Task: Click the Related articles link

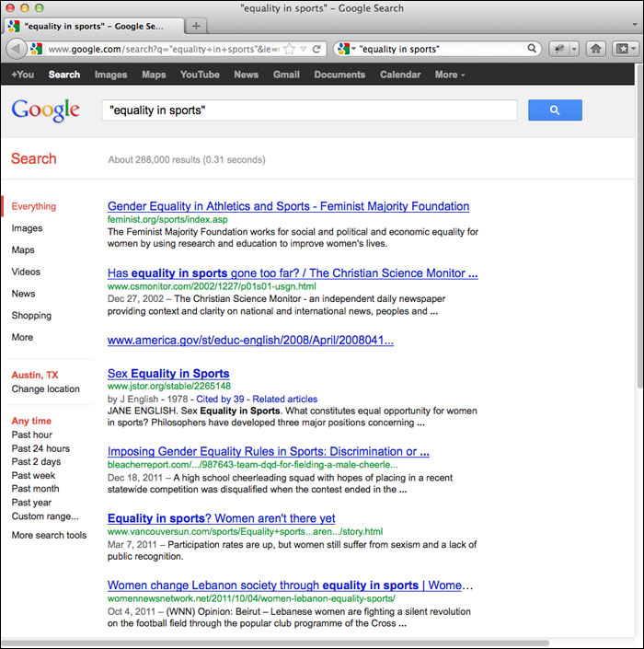Action: pos(284,399)
